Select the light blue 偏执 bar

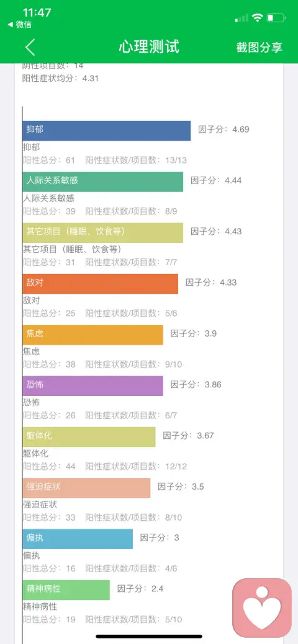[78, 539]
